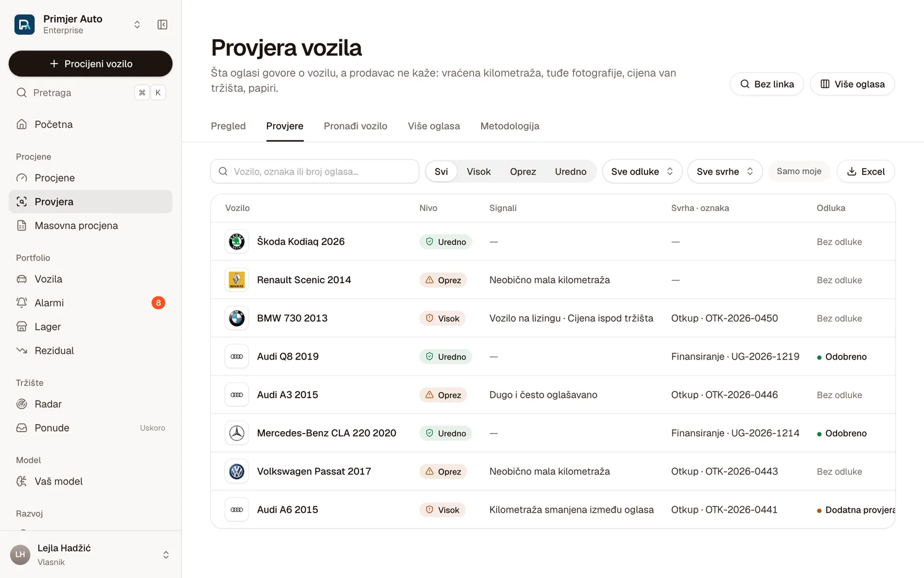924x578 pixels.
Task: Switch to the Pronađi vozilo tab
Action: pyautogui.click(x=355, y=126)
